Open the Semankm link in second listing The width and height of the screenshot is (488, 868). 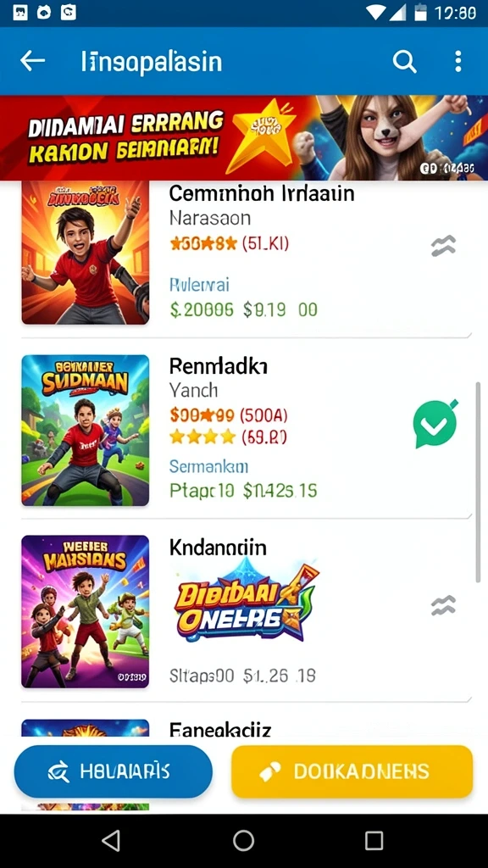click(208, 467)
